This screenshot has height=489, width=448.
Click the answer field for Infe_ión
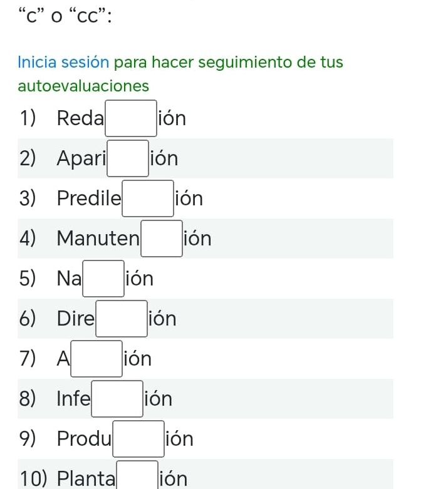tap(117, 399)
